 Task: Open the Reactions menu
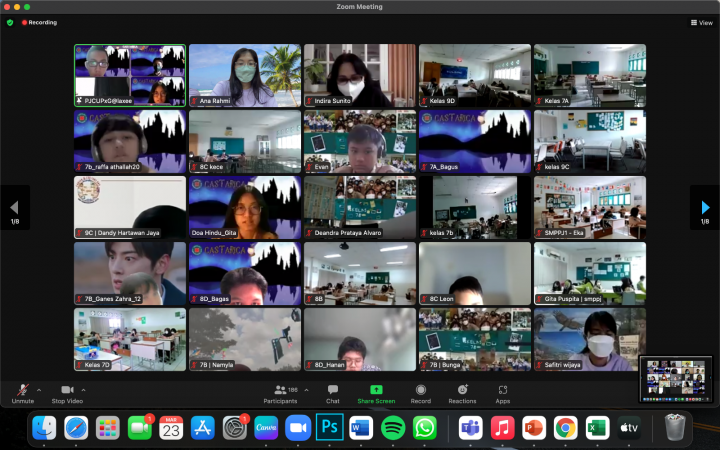(x=462, y=389)
